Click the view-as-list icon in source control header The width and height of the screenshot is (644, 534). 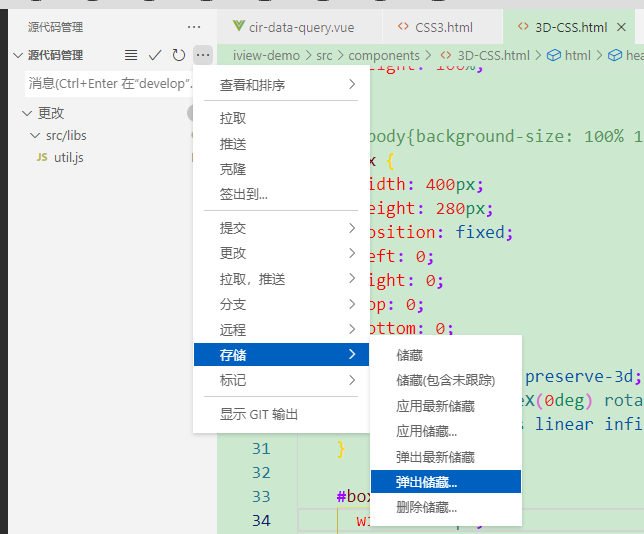(x=131, y=55)
